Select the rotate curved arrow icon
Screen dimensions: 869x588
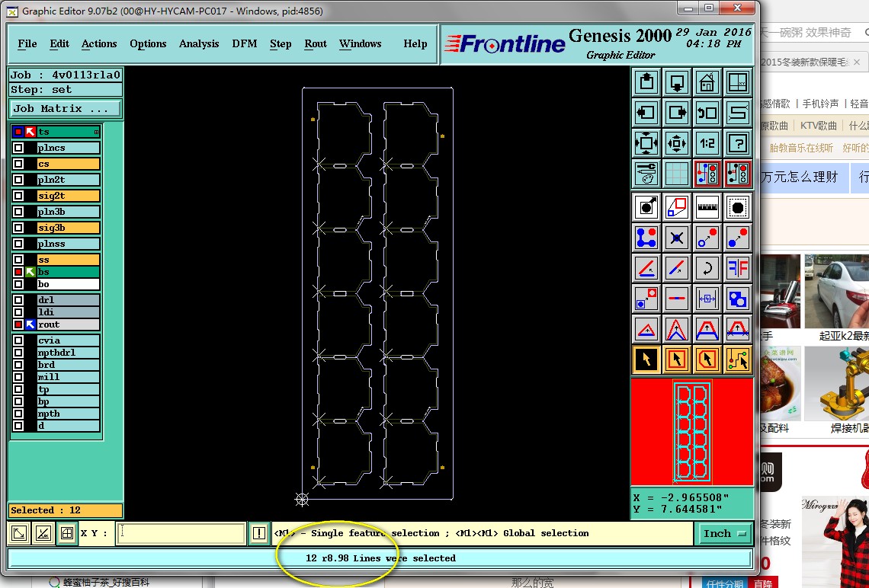pos(707,269)
